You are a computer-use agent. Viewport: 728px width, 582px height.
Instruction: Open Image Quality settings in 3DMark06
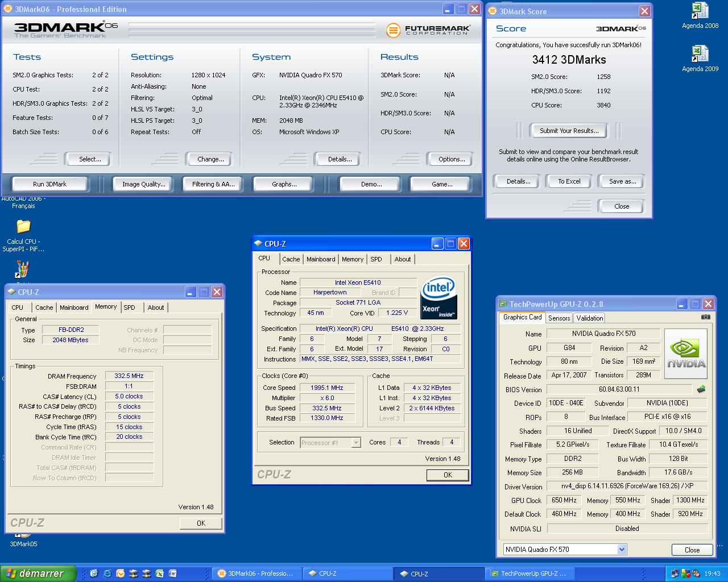[x=143, y=184]
